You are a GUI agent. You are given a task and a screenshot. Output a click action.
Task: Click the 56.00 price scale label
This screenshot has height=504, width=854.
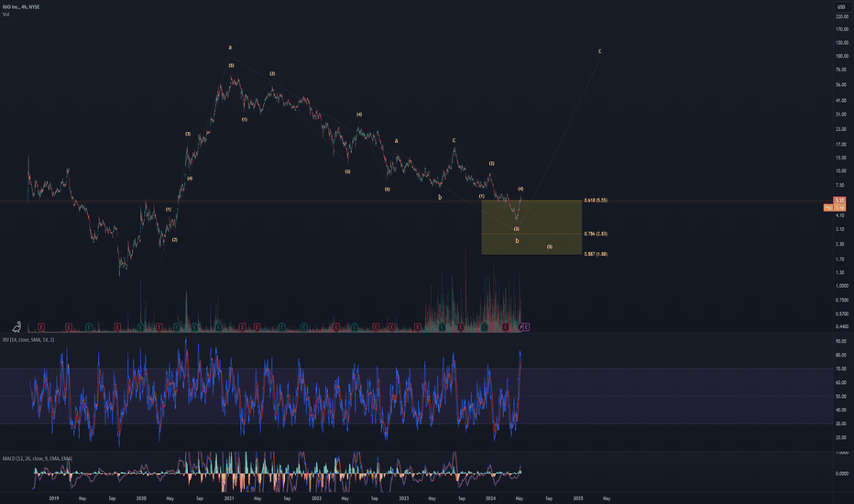[x=841, y=85]
